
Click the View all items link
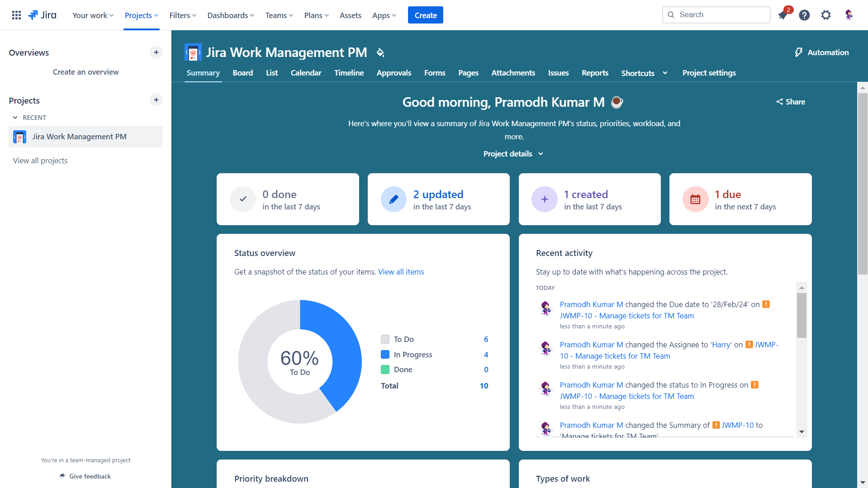(x=401, y=272)
